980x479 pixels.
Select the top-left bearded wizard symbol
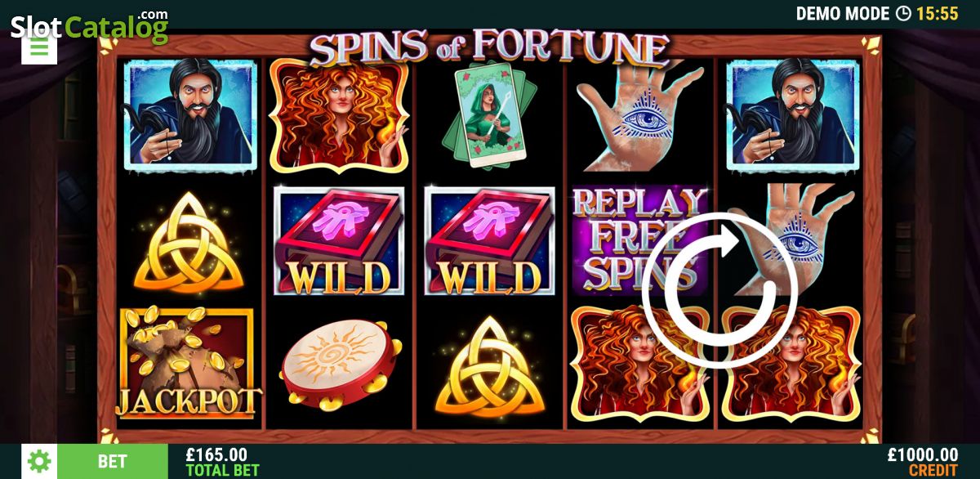[x=190, y=115]
